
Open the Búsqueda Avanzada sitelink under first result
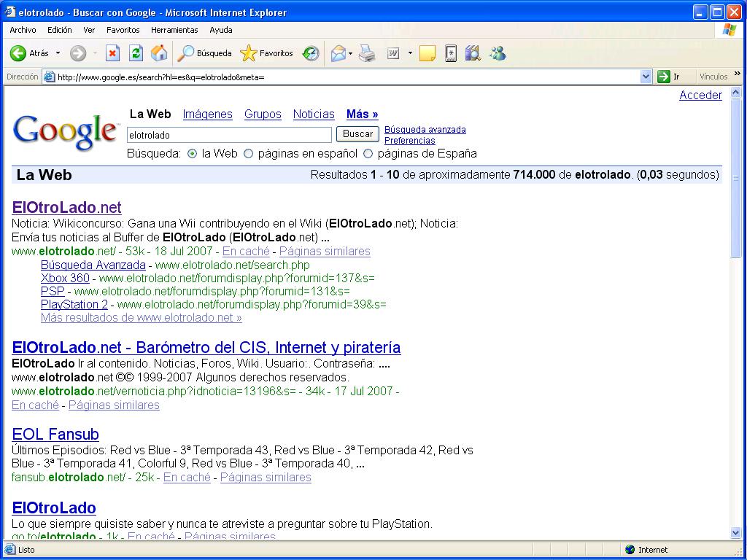93,265
